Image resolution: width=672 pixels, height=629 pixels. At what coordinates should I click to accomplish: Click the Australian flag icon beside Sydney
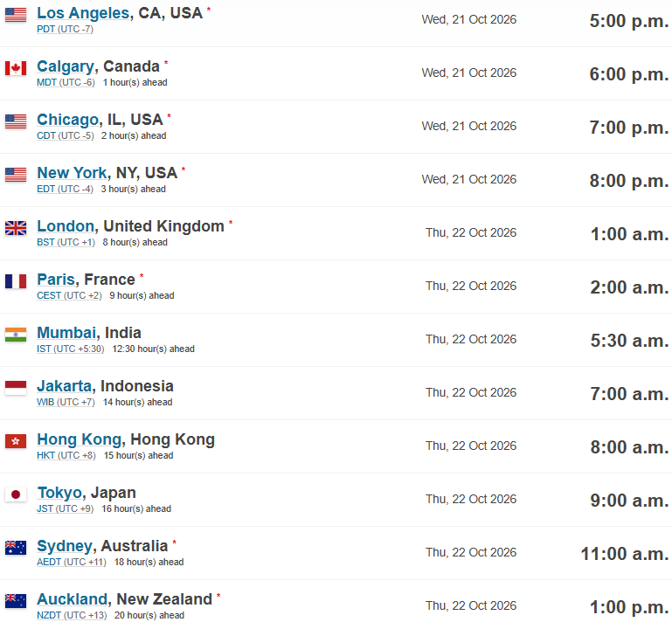click(x=16, y=548)
